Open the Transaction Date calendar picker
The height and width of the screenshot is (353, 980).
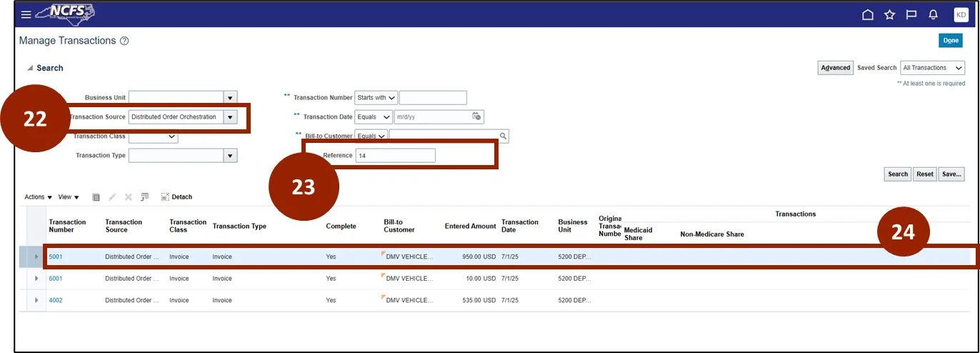point(476,116)
